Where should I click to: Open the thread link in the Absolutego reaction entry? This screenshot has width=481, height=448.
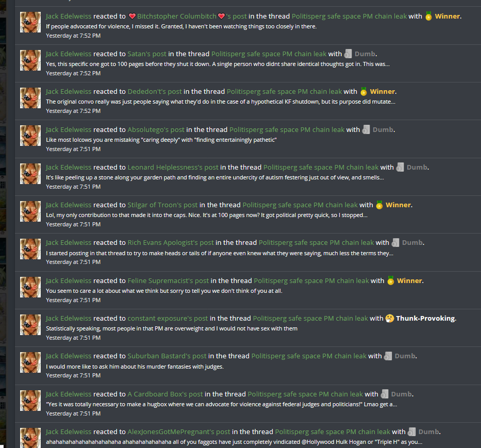[287, 129]
